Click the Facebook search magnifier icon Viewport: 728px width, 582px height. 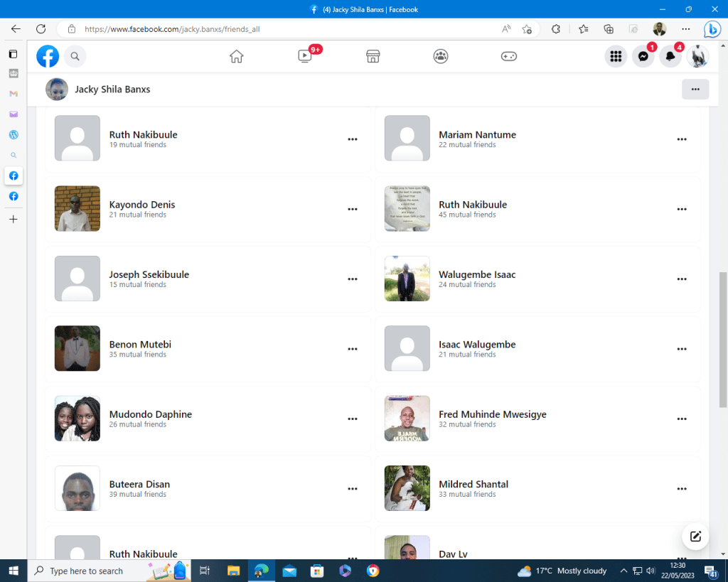point(75,56)
